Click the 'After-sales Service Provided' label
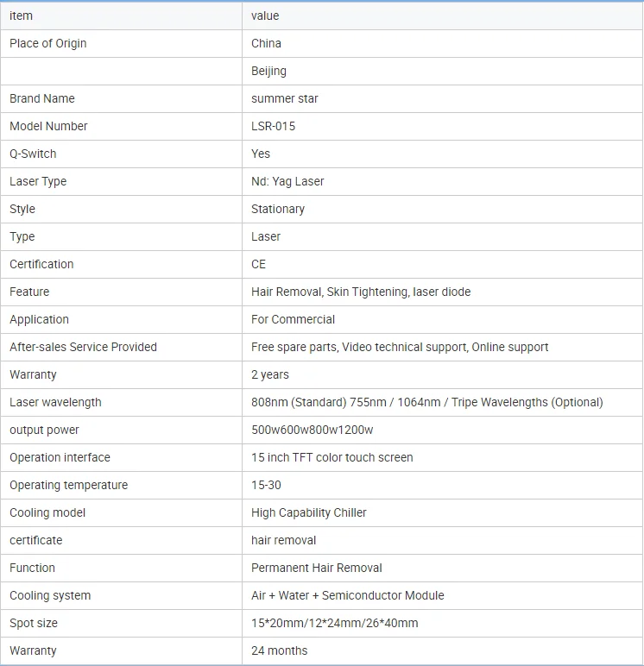This screenshot has width=644, height=666. (x=84, y=347)
